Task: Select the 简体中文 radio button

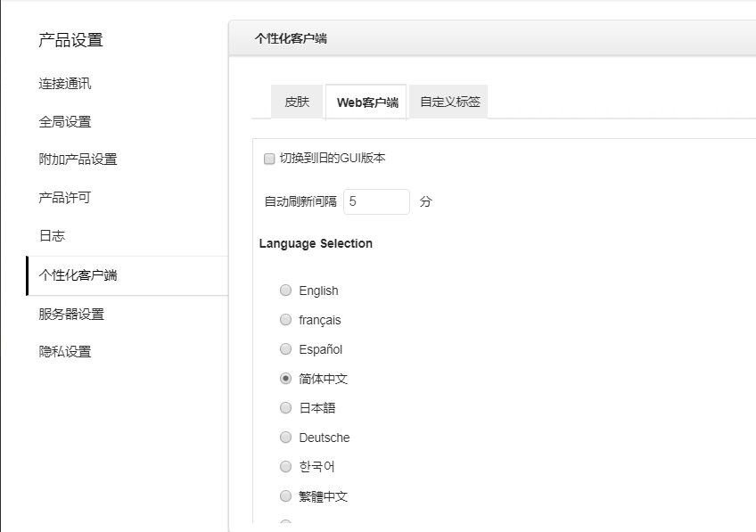Action: pos(285,378)
